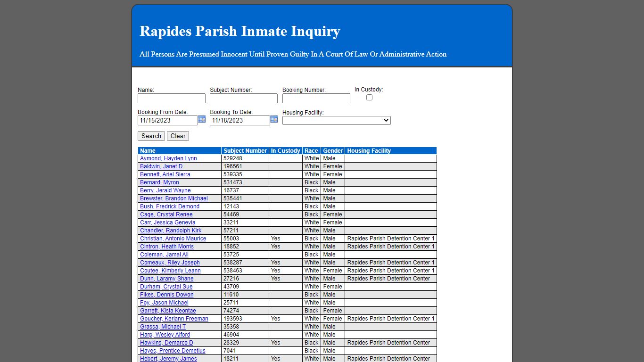Viewport: 644px width, 362px height.
Task: Open inmate record Coutee, Kimberly Leann
Action: [170, 271]
